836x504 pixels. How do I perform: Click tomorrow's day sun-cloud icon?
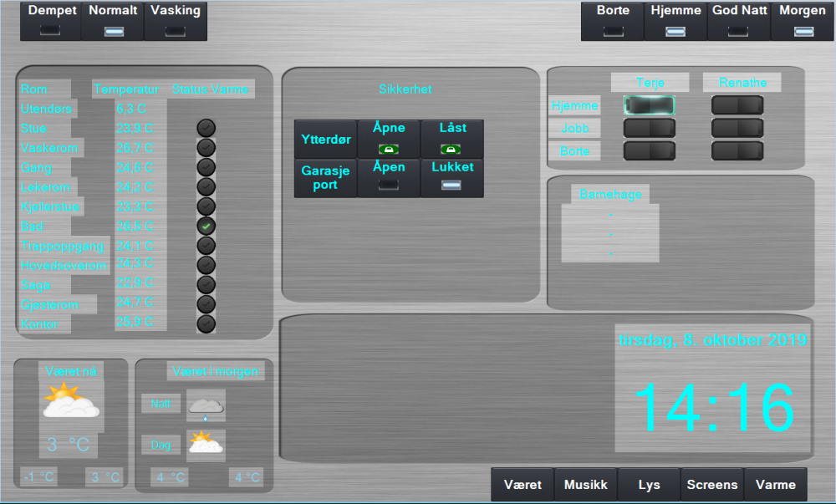coord(206,442)
